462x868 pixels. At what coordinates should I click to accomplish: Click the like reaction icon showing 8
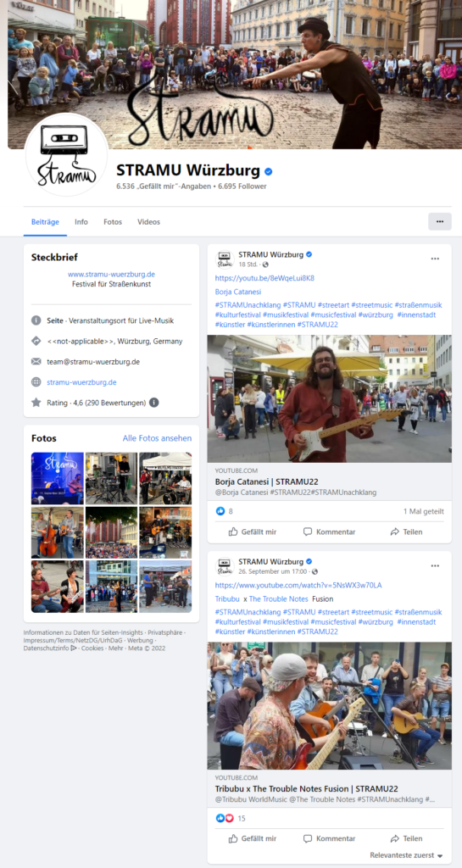tap(220, 511)
